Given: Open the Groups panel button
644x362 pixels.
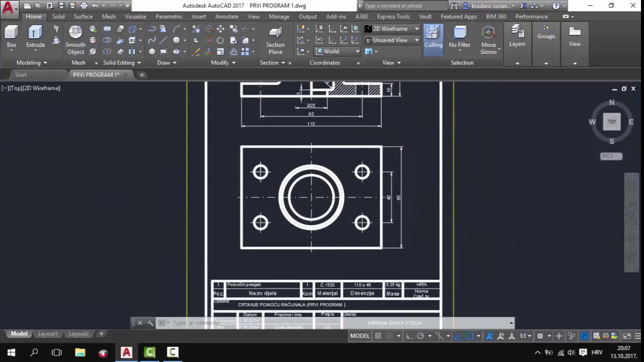Looking at the screenshot, I should coord(546,32).
